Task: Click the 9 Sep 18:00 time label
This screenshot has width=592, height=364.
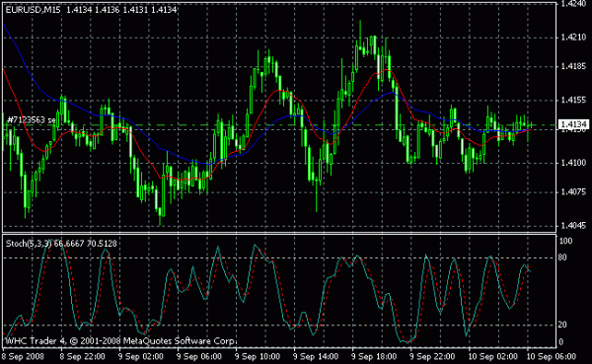Action: tap(374, 356)
